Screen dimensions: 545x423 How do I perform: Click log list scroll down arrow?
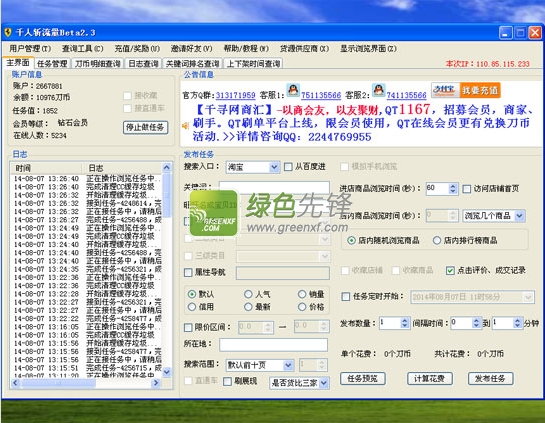click(167, 372)
